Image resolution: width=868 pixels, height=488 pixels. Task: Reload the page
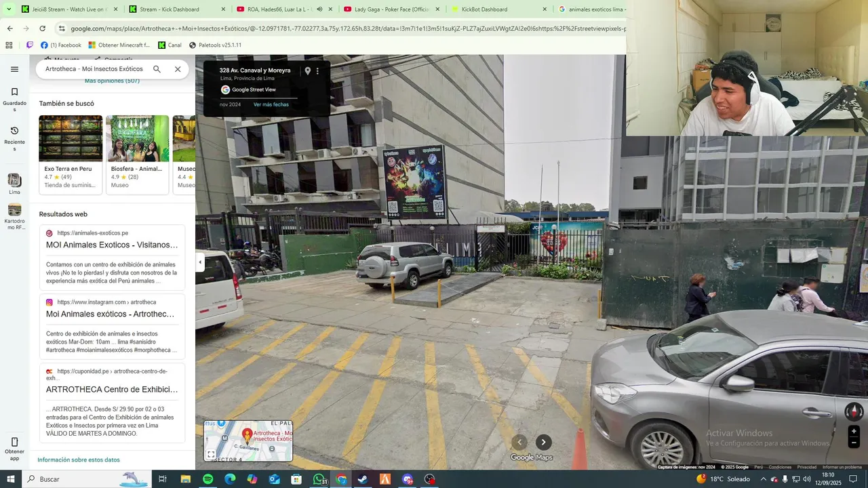tap(42, 28)
